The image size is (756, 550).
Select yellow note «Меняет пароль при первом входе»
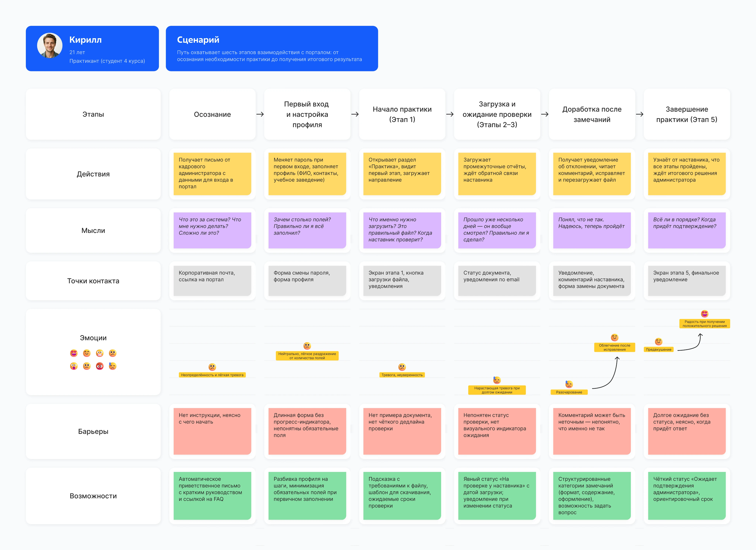[x=307, y=174]
